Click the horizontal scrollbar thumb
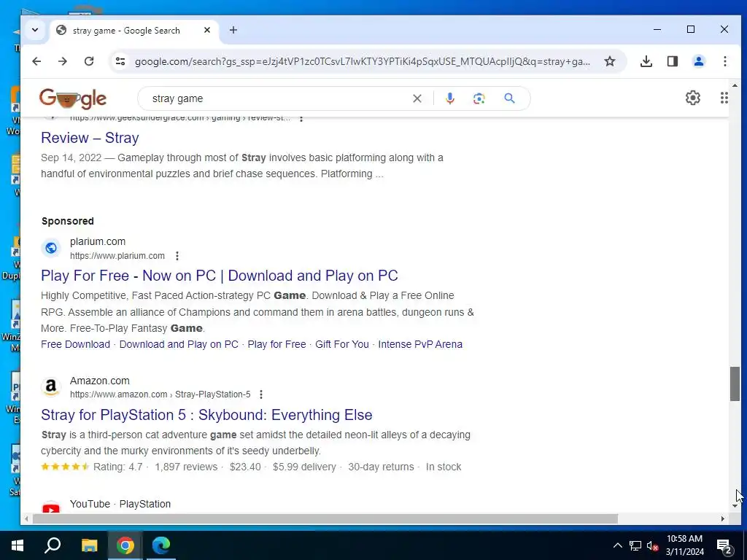The width and height of the screenshot is (747, 560). (325, 518)
